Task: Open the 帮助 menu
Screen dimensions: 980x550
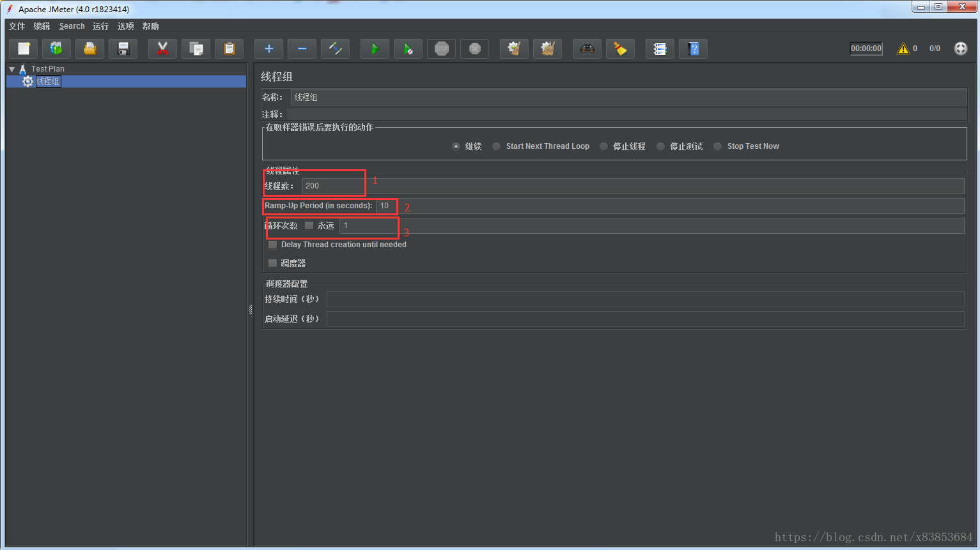Action: pos(151,26)
